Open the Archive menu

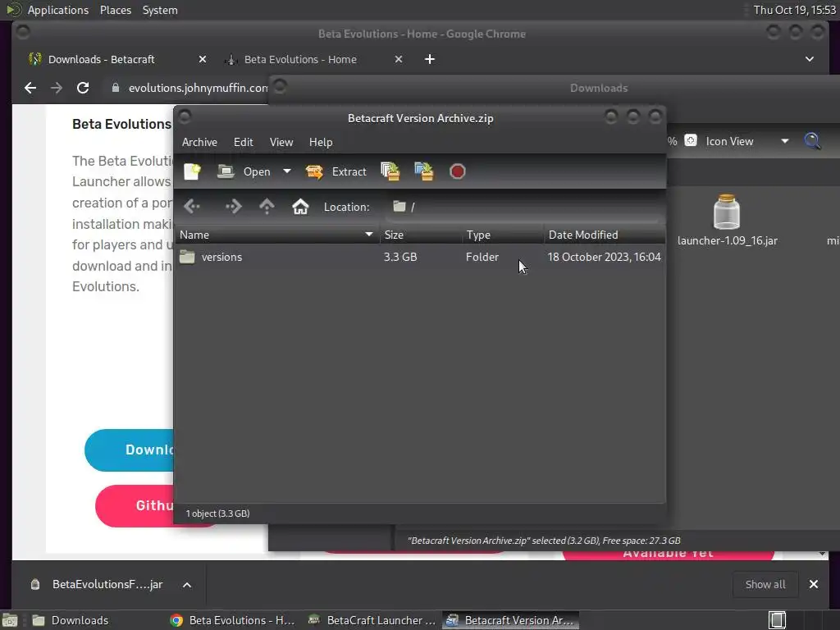[199, 142]
